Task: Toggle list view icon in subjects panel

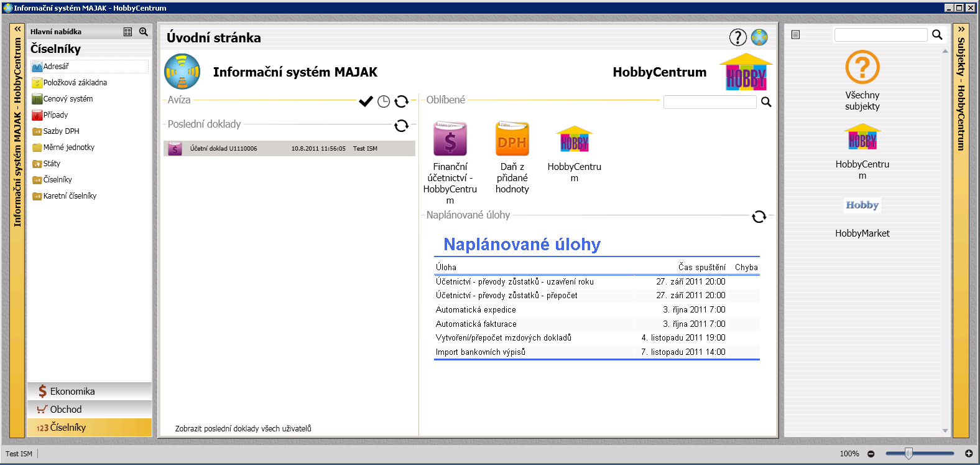Action: 795,35
